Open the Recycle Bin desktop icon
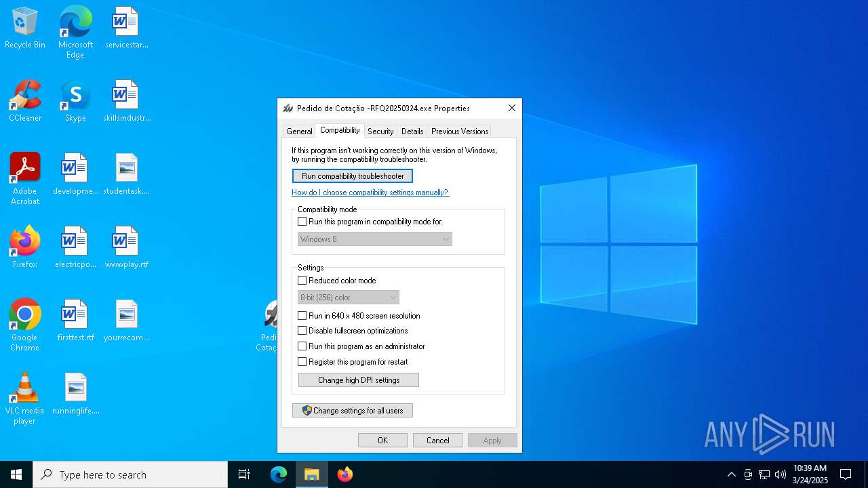 (25, 28)
